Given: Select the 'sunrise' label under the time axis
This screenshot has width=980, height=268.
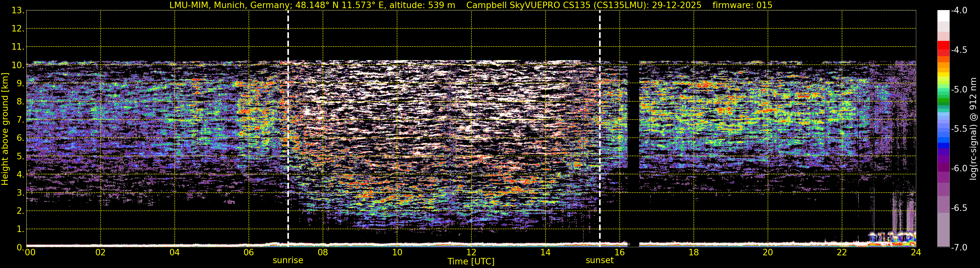Looking at the screenshot, I should 288,260.
